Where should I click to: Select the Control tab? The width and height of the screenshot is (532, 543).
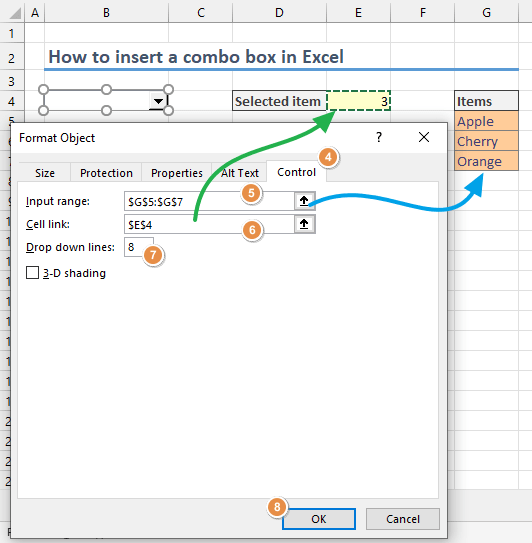(296, 172)
